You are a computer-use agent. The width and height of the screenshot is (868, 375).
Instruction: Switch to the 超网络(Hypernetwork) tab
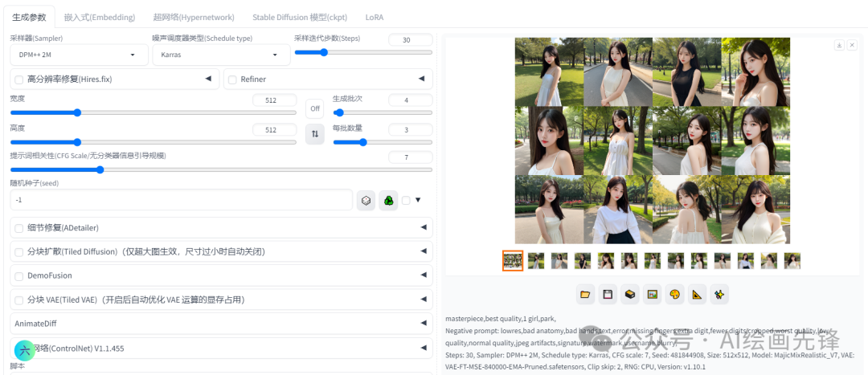coord(194,17)
